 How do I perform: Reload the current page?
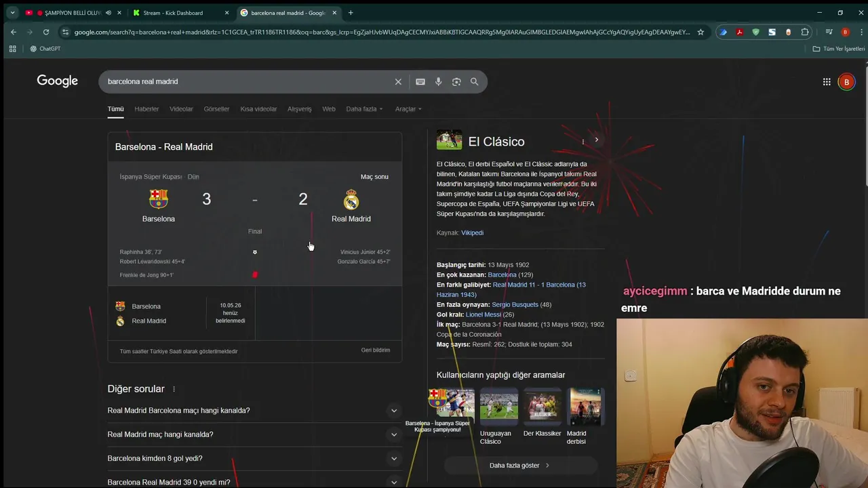click(46, 32)
